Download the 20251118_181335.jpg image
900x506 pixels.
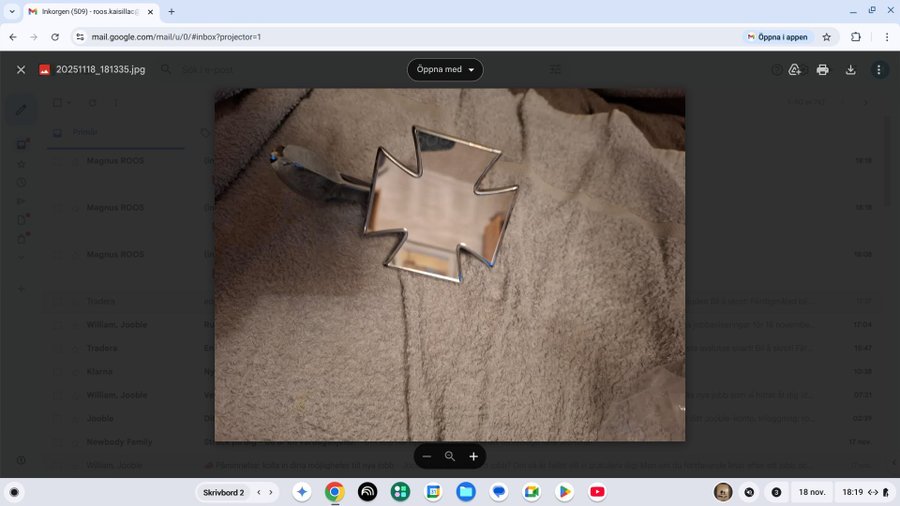pos(851,70)
